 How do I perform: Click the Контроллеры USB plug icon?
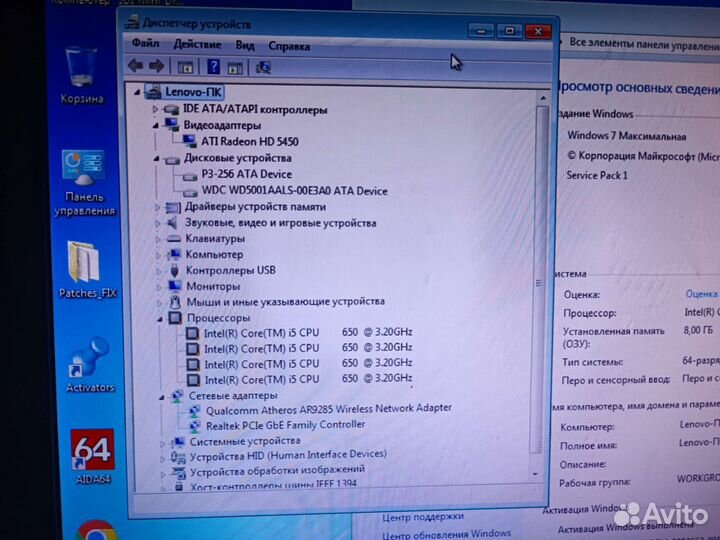click(174, 270)
